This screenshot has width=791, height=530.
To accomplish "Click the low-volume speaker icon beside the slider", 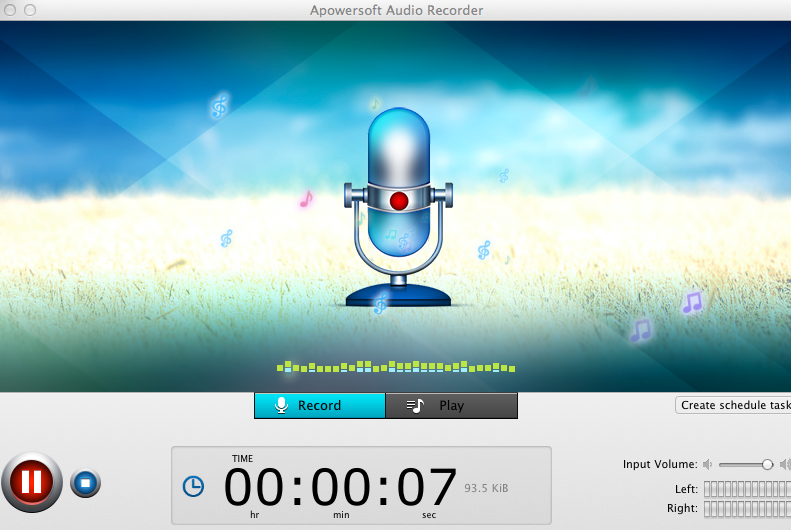I will pos(708,464).
